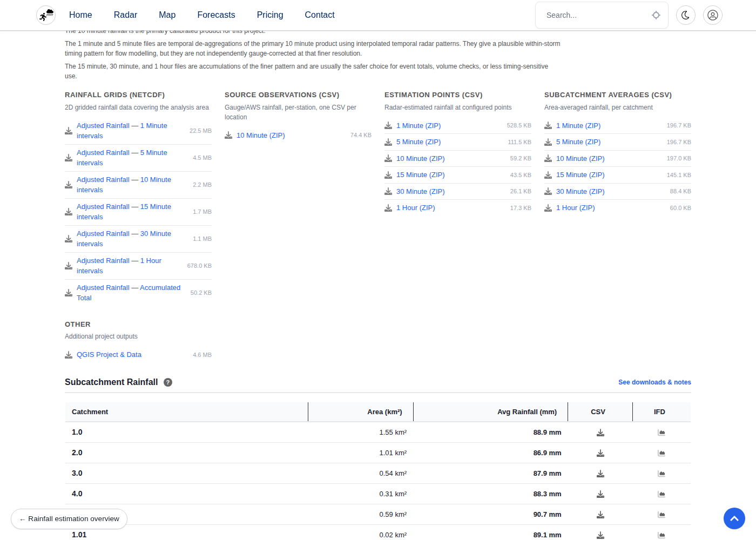Download Estimation Points 15 Minute (ZIP) link
Image resolution: width=756 pixels, height=540 pixels.
pos(421,175)
